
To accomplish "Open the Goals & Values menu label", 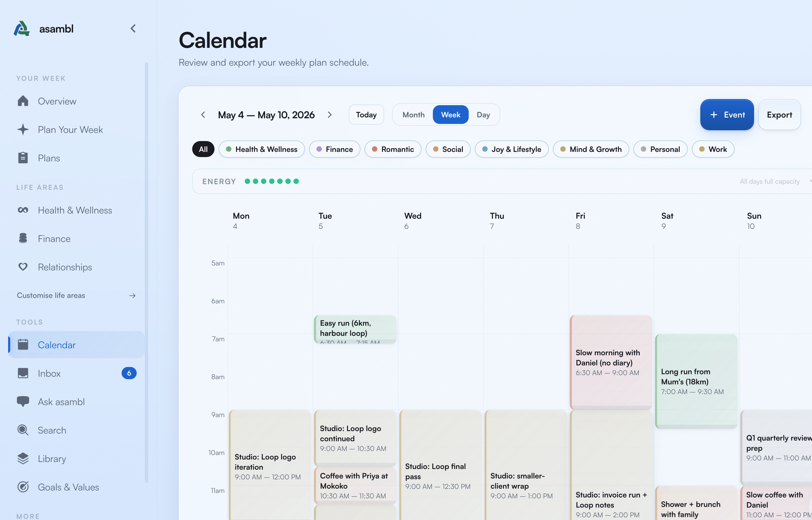I will (69, 487).
